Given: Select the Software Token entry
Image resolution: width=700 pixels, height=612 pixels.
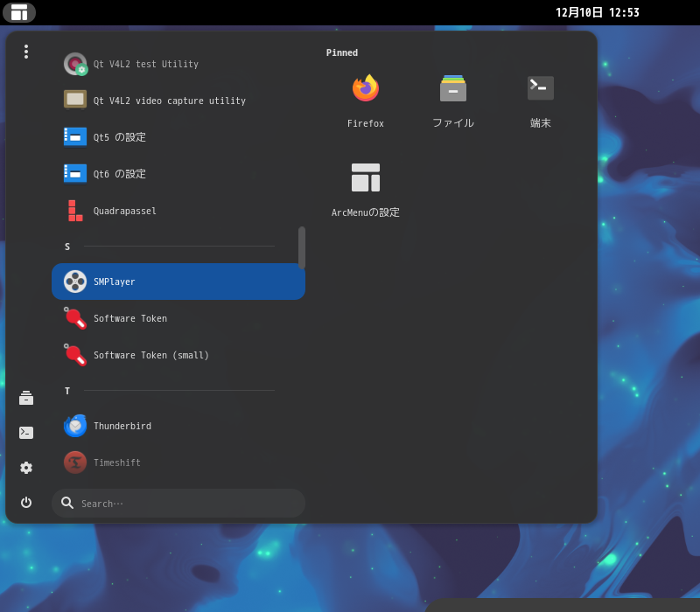Looking at the screenshot, I should (x=75, y=318).
